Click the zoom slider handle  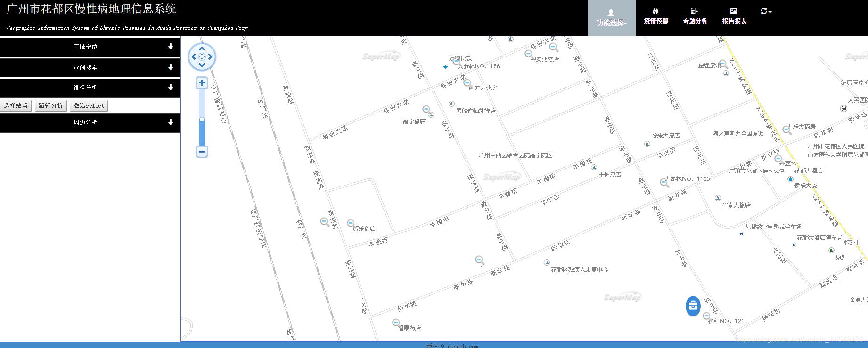(x=202, y=120)
